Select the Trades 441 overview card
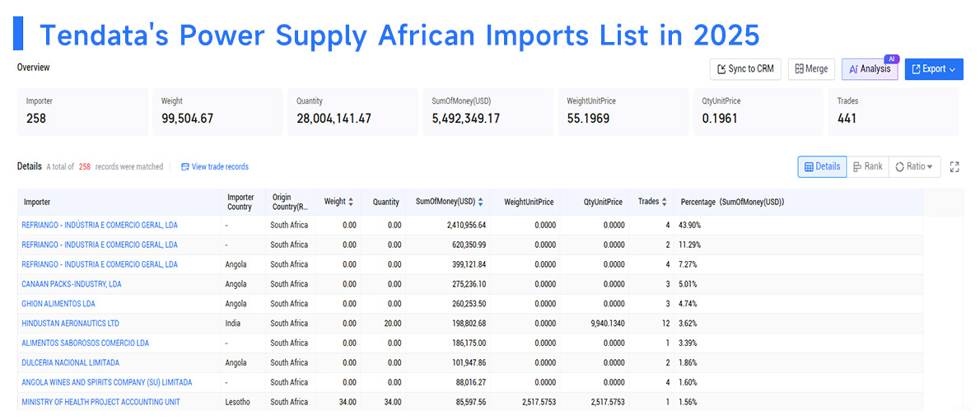 click(894, 112)
